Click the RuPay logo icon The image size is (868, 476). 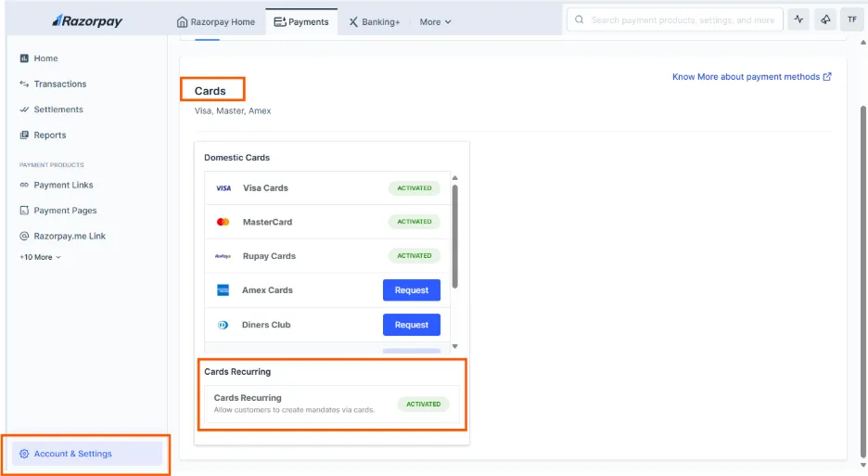click(x=223, y=256)
